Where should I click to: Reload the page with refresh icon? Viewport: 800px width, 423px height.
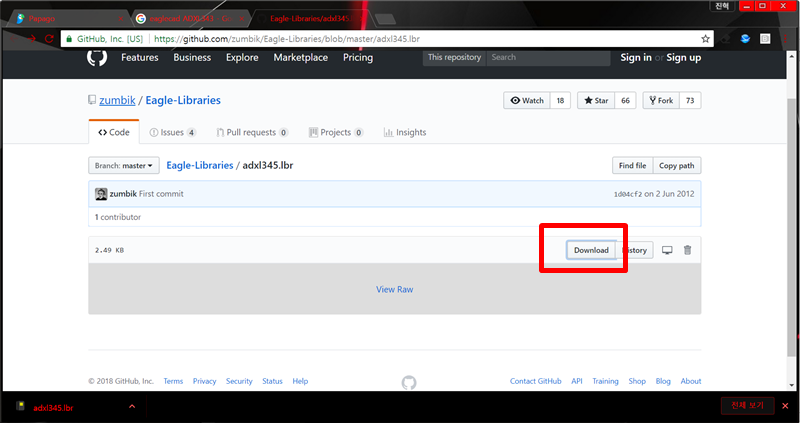click(49, 39)
